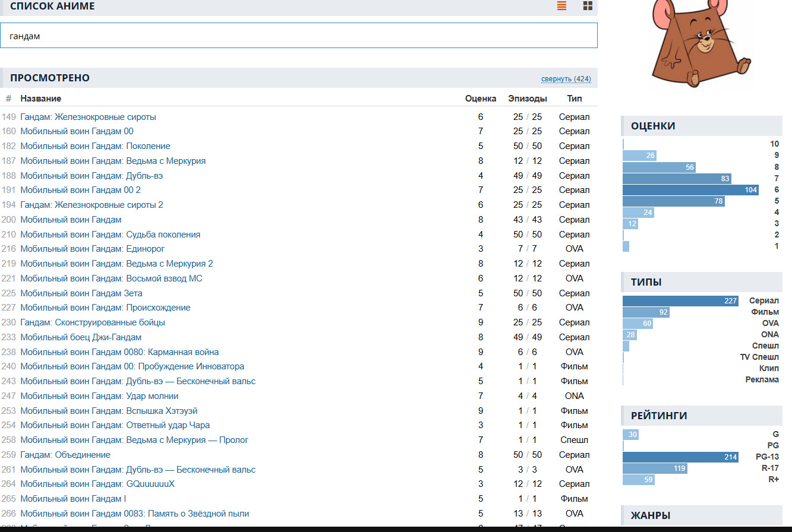Filter by R-17 rating bar showing 119

point(655,468)
